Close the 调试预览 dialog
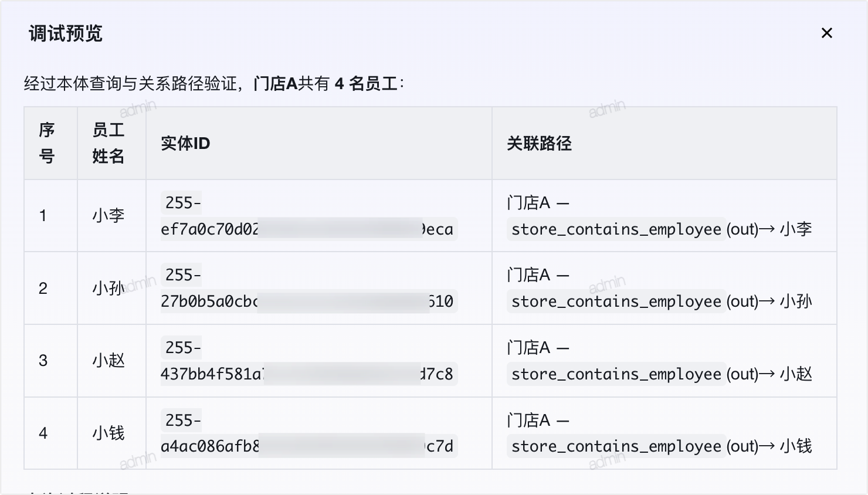 (x=827, y=33)
